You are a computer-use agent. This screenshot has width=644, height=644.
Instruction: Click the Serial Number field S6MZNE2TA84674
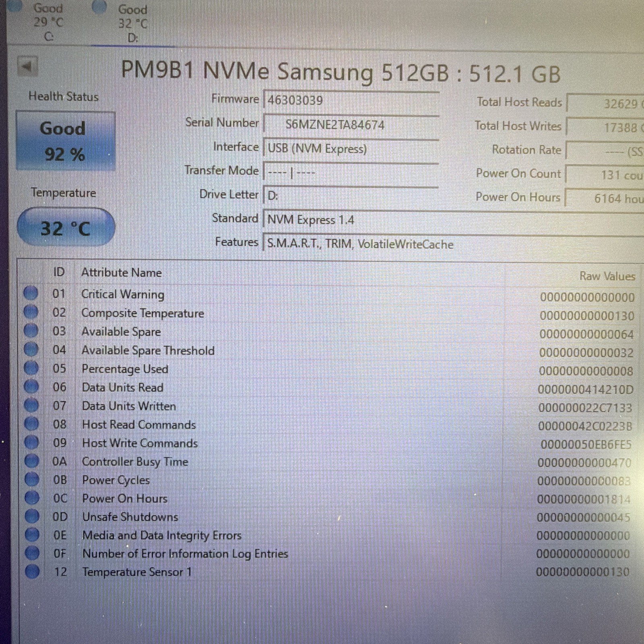(351, 124)
